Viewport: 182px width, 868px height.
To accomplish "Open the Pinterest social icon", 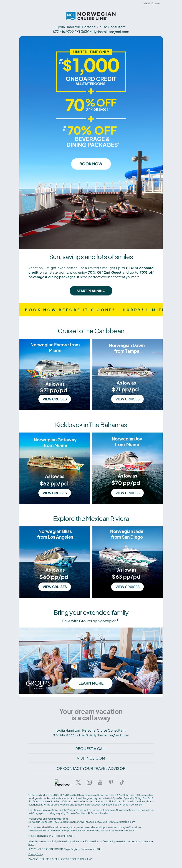I will click(111, 782).
